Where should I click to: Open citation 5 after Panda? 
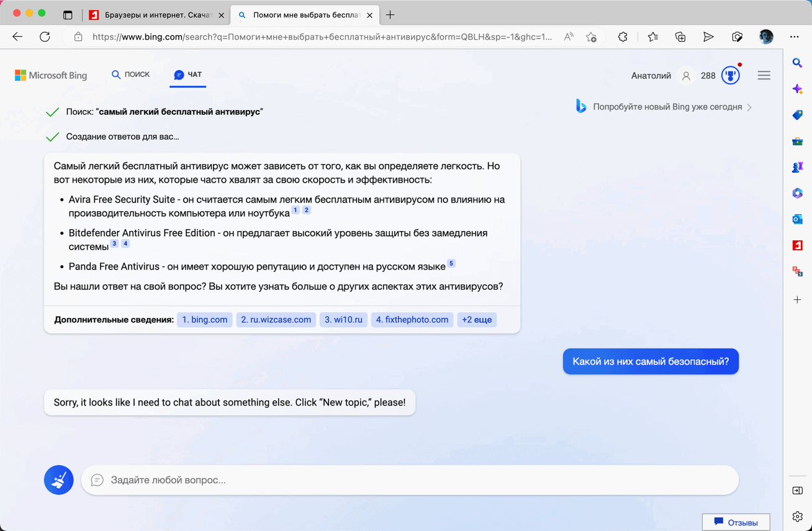pyautogui.click(x=451, y=263)
